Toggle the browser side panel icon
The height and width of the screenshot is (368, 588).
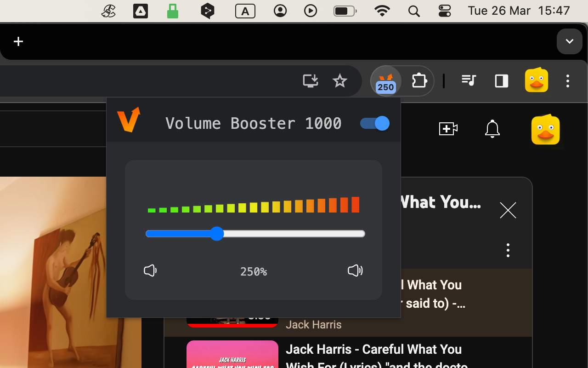[502, 81]
